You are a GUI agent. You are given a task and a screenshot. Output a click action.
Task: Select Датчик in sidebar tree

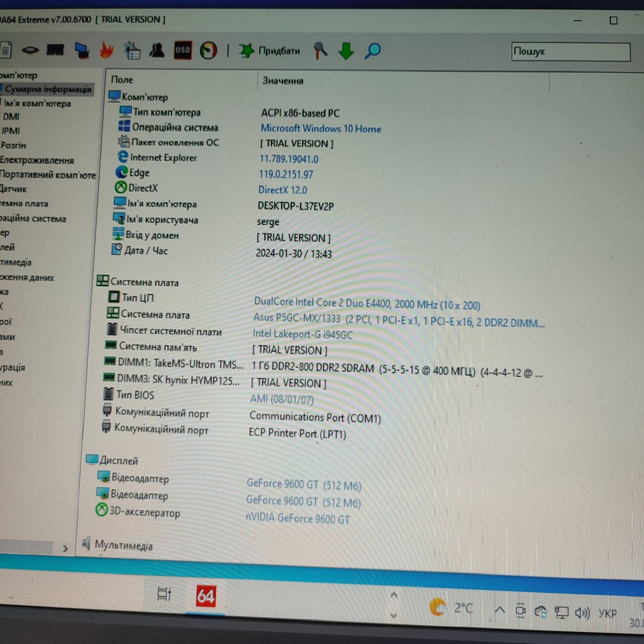(x=13, y=189)
